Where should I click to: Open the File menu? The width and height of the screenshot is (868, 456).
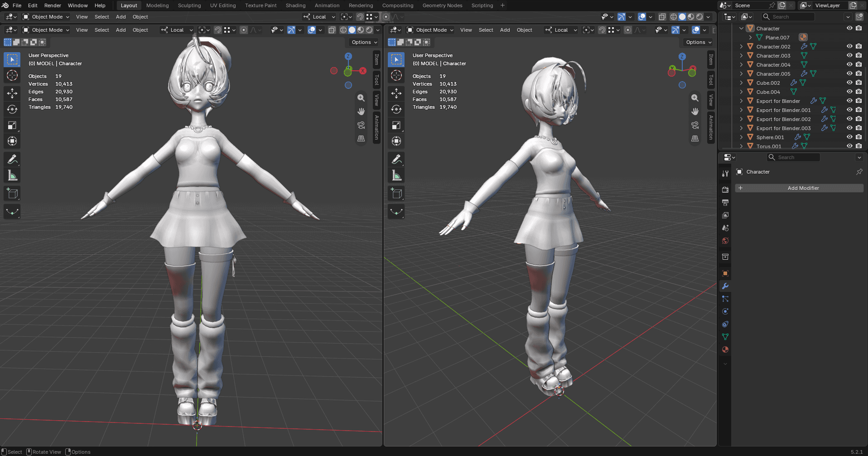17,5
